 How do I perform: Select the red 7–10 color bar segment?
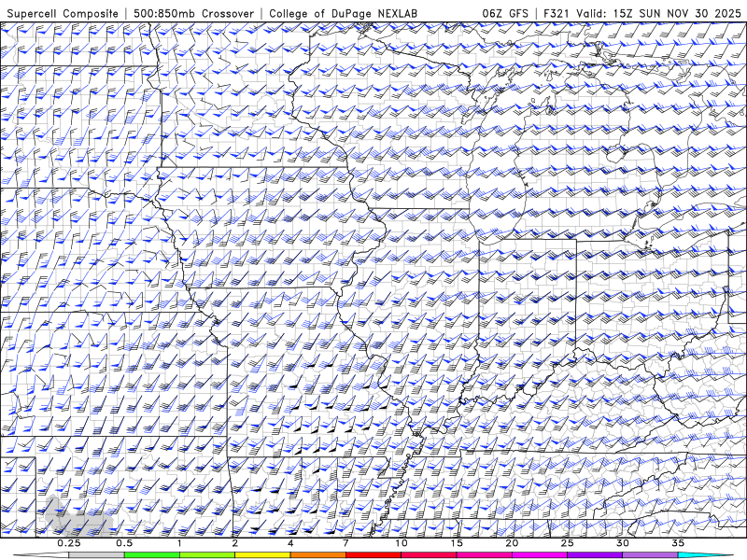point(373,555)
